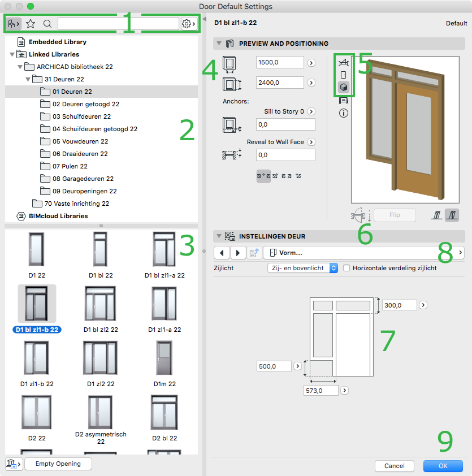Open 70 Vaste inrichting 22 folder

tap(76, 204)
